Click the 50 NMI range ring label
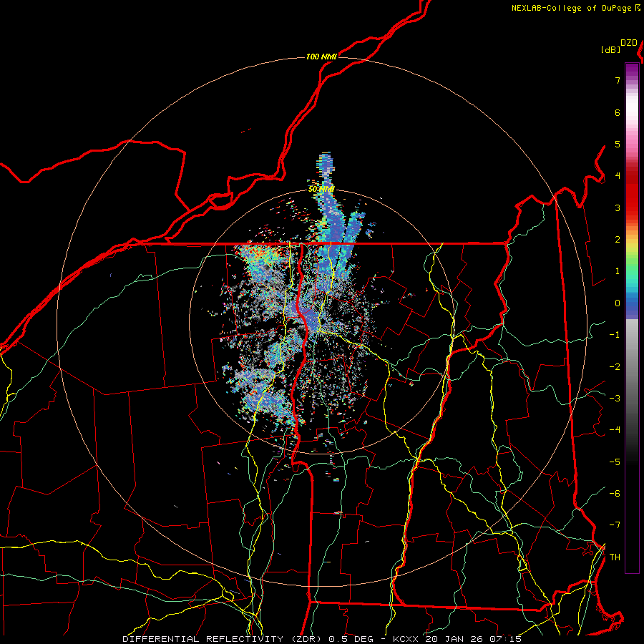Screen dimensions: 644x644 tap(321, 189)
